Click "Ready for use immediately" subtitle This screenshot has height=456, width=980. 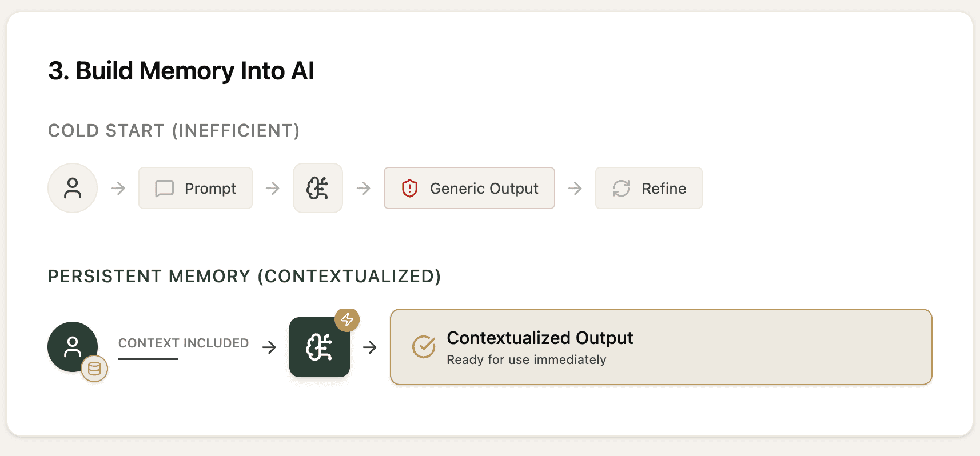click(526, 360)
